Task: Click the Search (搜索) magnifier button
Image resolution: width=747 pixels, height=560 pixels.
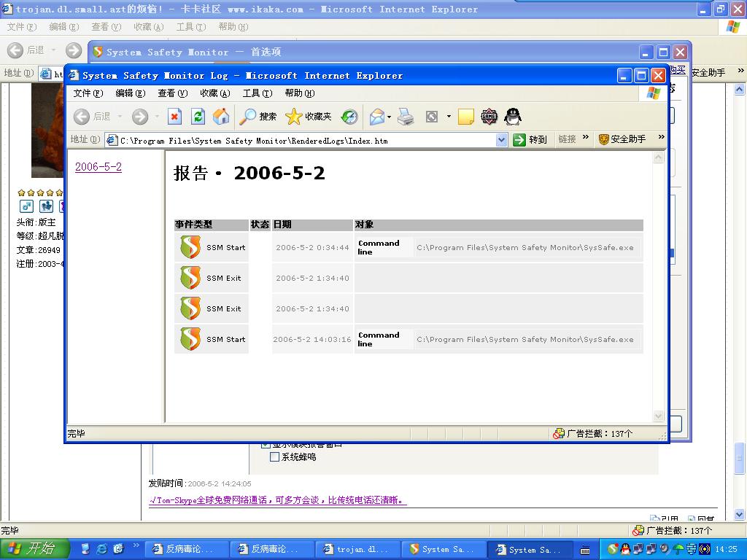Action: click(258, 117)
